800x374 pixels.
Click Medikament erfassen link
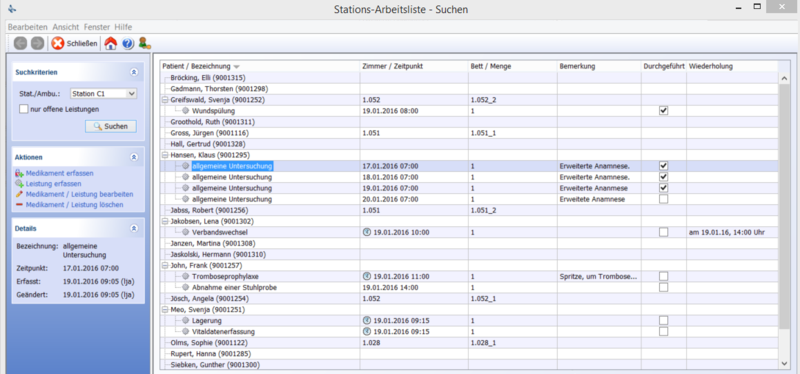click(x=59, y=173)
